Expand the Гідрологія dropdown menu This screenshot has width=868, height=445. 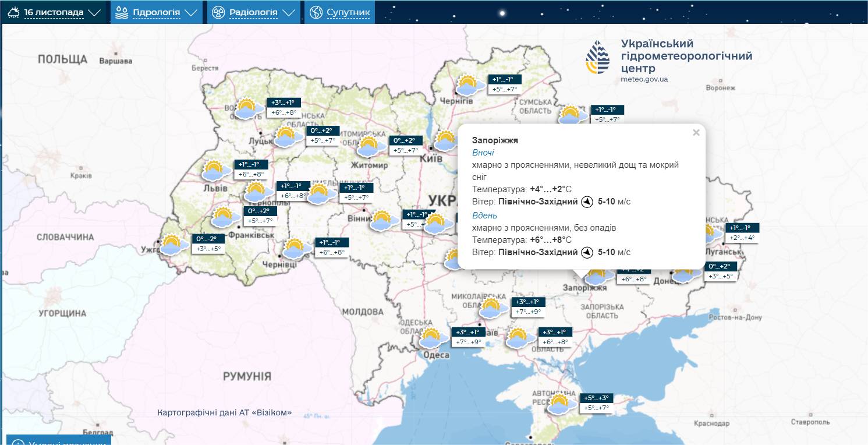[156, 12]
